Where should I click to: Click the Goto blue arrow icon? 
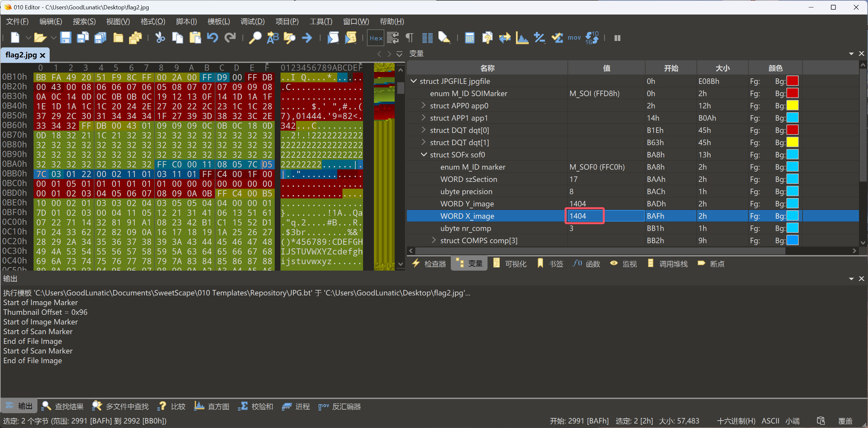click(x=307, y=38)
